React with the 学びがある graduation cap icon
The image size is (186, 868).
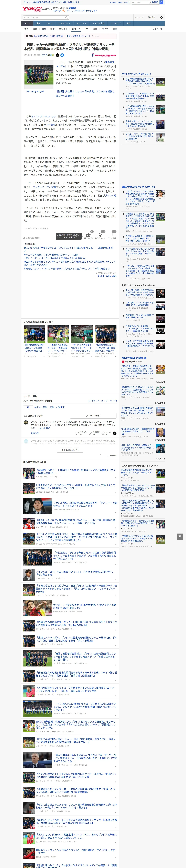coord(89,235)
